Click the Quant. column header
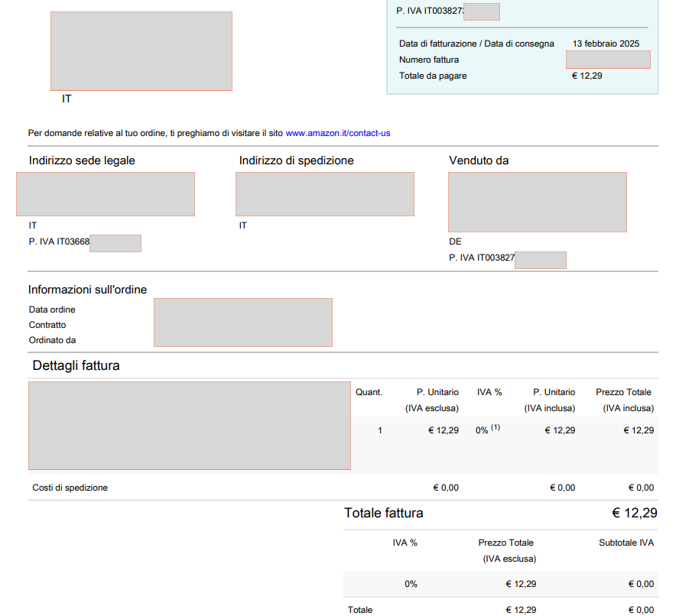Image resolution: width=676 pixels, height=616 pixels. [369, 392]
